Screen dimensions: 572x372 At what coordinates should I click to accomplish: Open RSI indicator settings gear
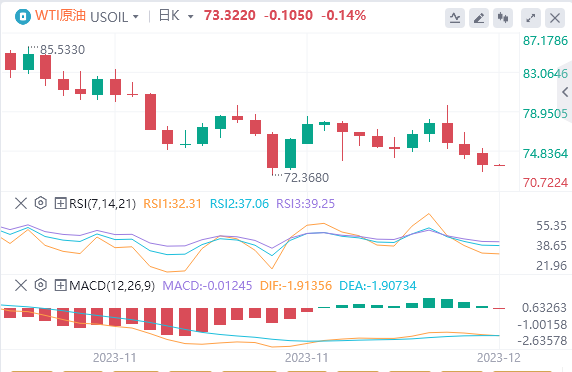[40, 203]
